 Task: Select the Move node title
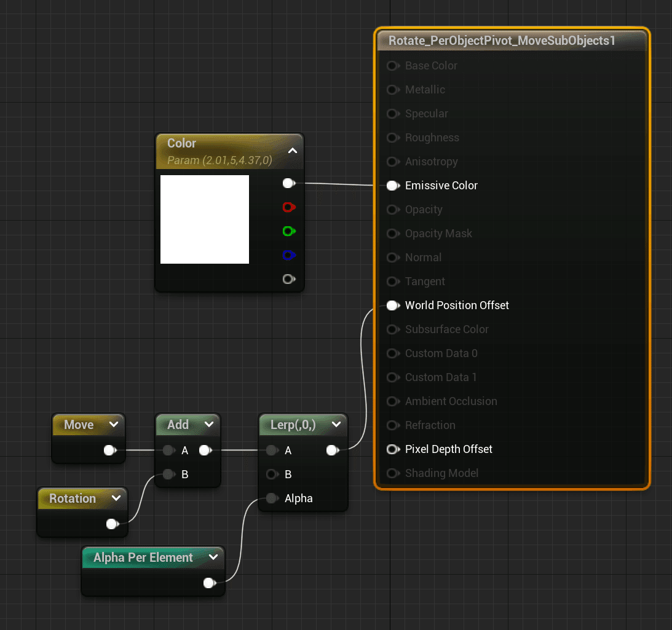pos(79,425)
